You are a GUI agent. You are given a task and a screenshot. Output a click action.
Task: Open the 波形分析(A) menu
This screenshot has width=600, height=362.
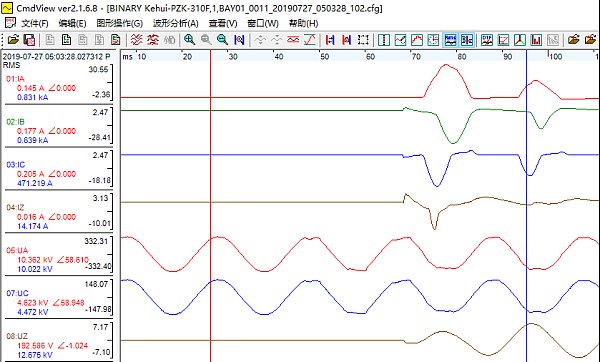coord(176,23)
